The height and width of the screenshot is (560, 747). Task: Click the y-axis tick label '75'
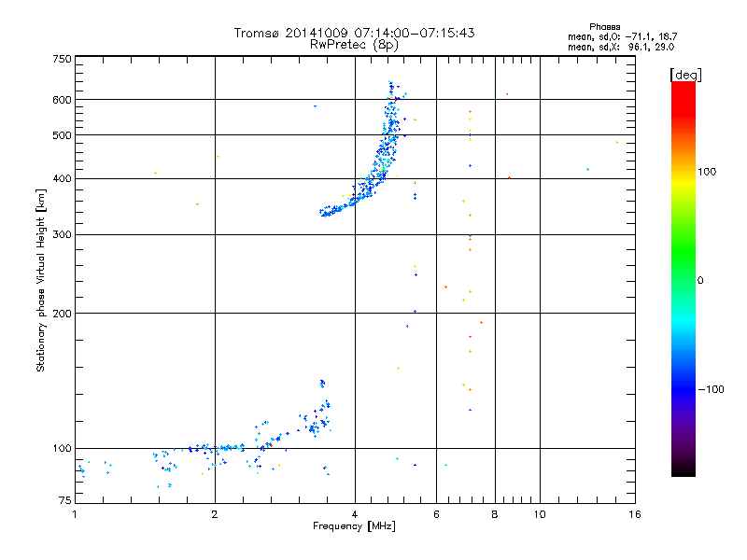(65, 500)
